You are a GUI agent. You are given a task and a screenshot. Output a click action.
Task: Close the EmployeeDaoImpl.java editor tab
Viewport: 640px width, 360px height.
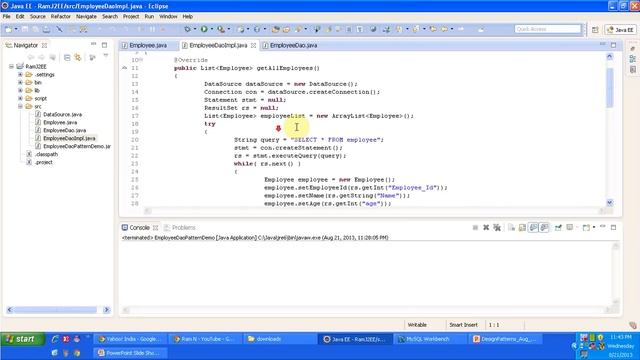(x=253, y=45)
